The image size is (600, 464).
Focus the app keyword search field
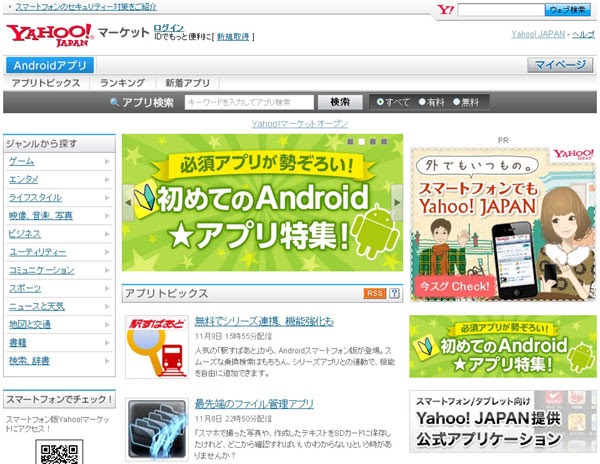pyautogui.click(x=249, y=102)
